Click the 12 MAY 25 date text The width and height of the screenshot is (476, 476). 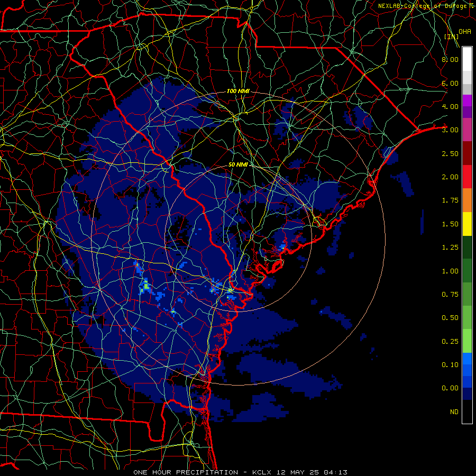point(299,472)
